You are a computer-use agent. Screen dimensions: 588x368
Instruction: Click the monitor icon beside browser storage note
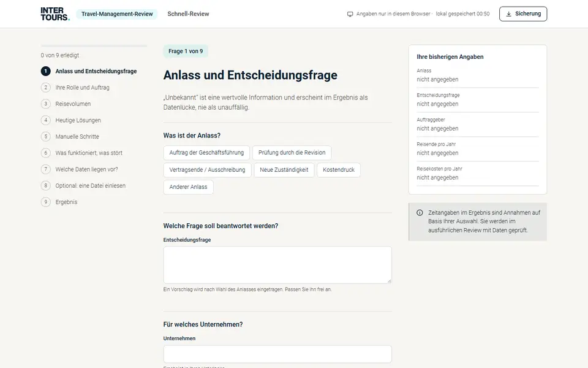(x=350, y=14)
